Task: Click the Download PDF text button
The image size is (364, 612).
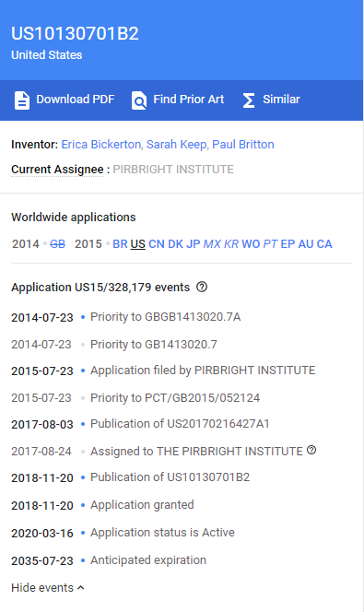Action: (76, 100)
